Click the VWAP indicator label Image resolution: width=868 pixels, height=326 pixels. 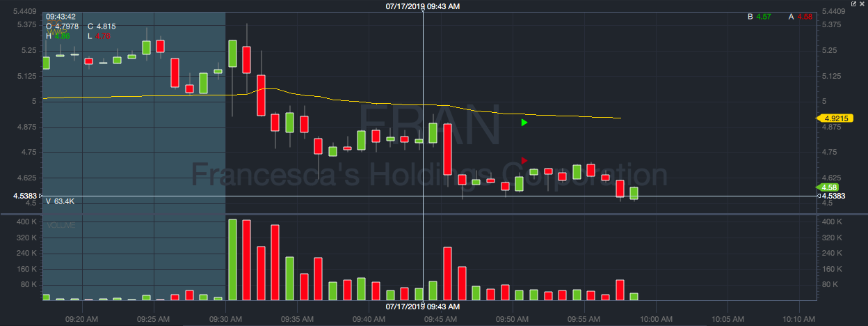tap(57, 31)
